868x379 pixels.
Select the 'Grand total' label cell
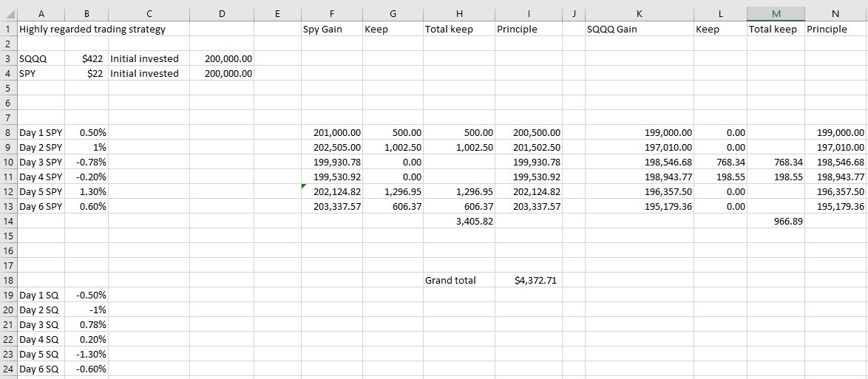[x=459, y=280]
